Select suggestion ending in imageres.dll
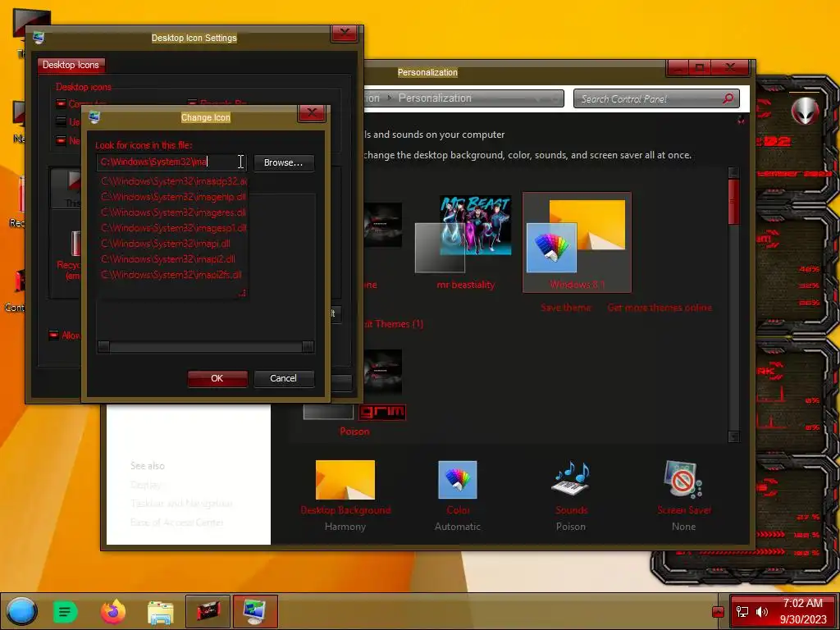840x630 pixels. pos(174,212)
